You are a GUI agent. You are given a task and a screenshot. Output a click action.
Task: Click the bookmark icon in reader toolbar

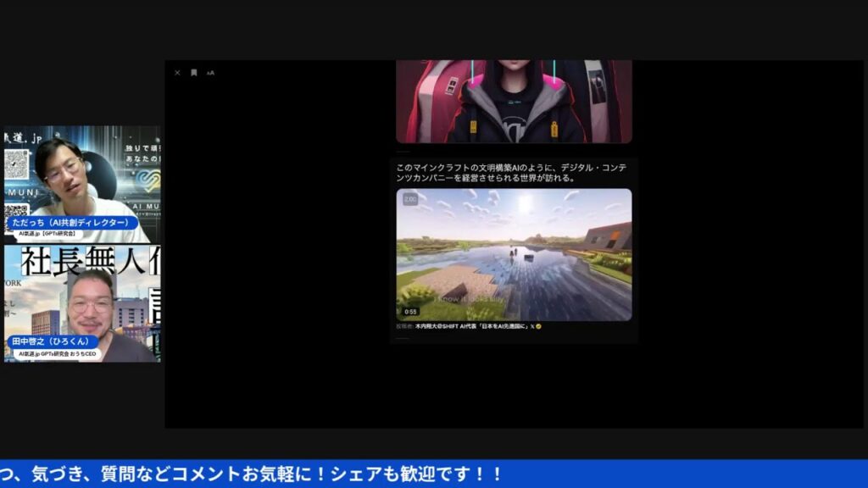(x=194, y=73)
